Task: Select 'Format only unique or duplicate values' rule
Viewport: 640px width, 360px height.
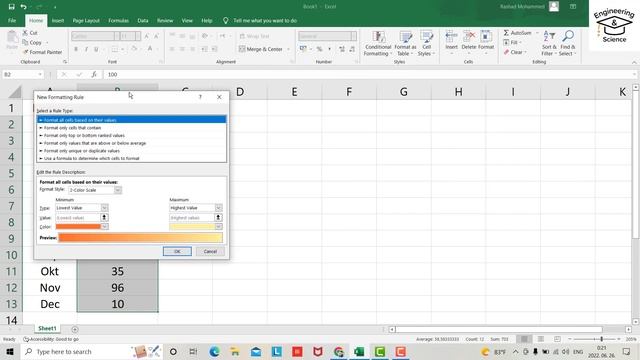Action: (x=131, y=151)
